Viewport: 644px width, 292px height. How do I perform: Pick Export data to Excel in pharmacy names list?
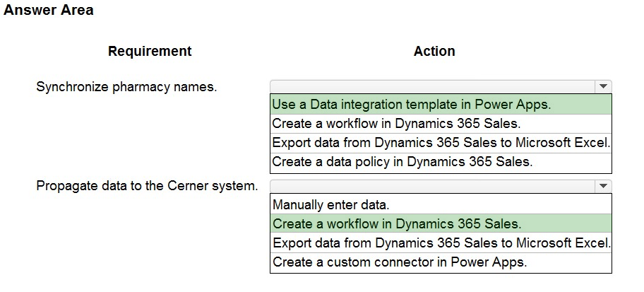[x=441, y=142]
